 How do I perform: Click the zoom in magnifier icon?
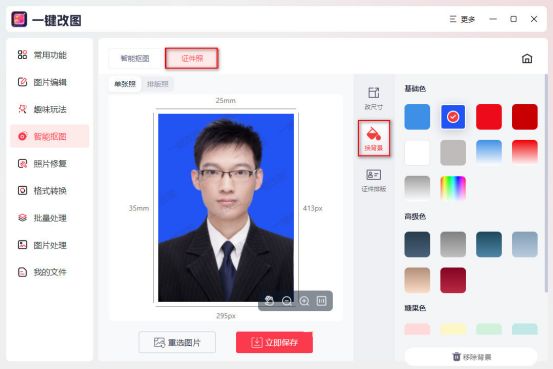click(304, 301)
